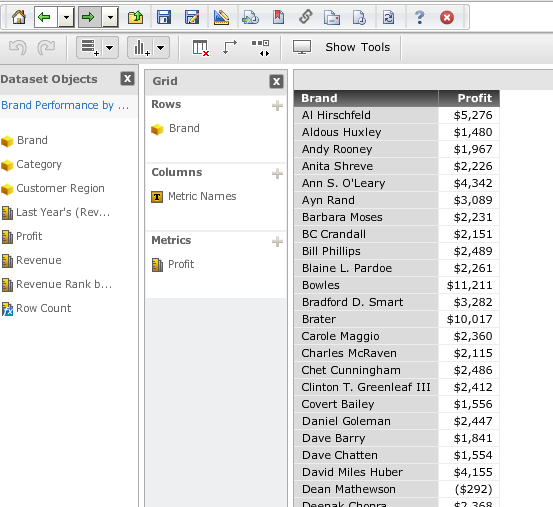Close the Grid panel

(276, 81)
